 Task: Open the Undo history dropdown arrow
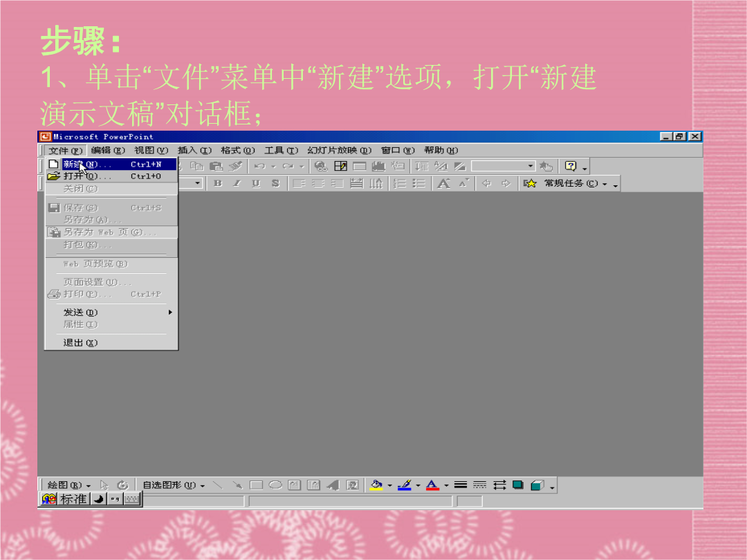273,166
